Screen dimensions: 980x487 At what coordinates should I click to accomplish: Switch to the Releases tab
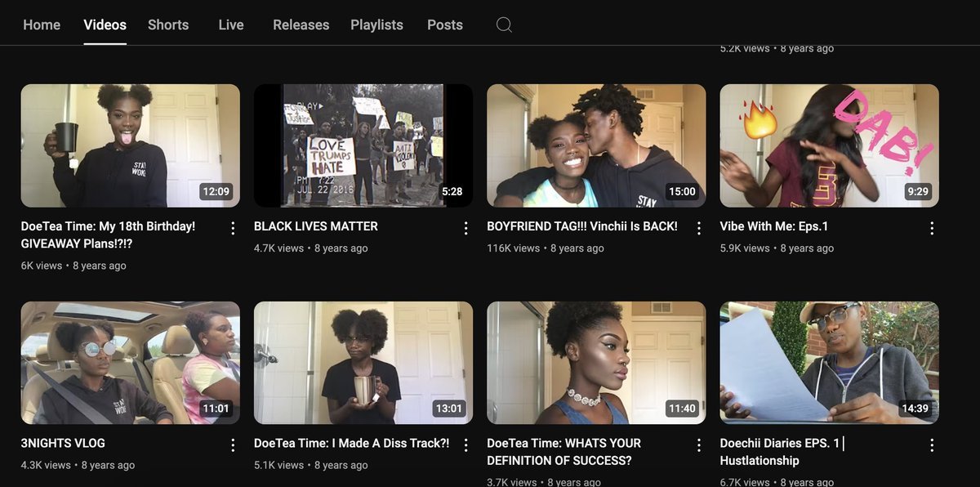[x=301, y=25]
